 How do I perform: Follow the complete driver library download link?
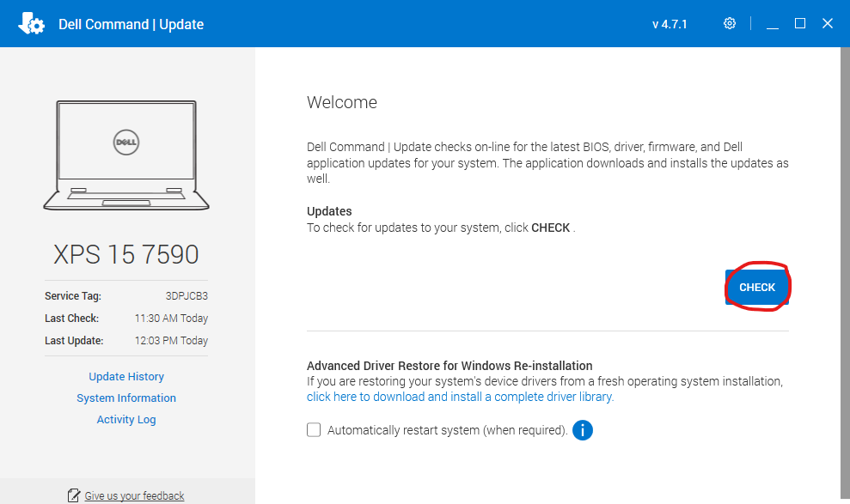(x=460, y=396)
